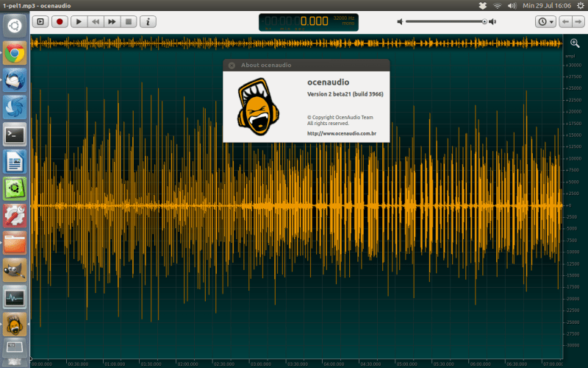588x368 pixels.
Task: Open the ocenaudio.com.br website link
Action: (x=342, y=133)
